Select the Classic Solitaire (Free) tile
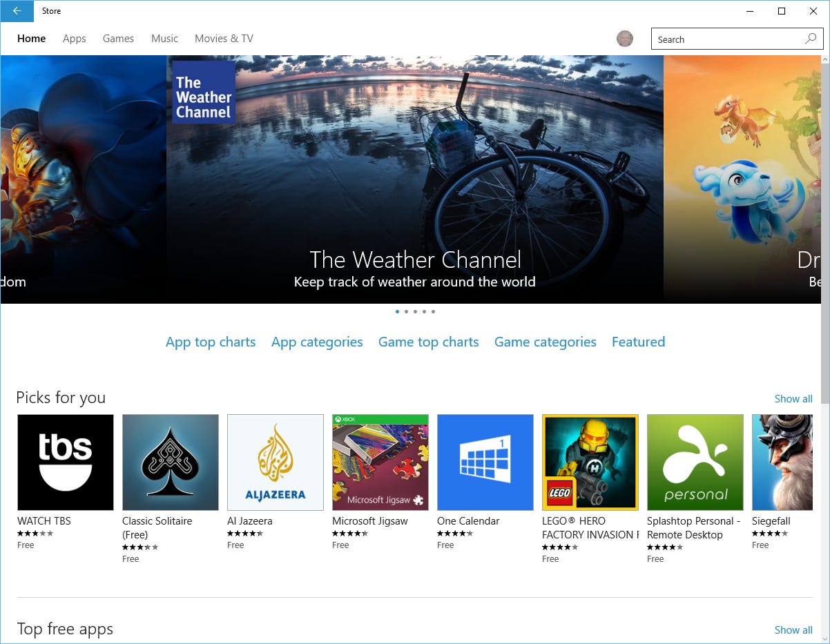 pos(170,462)
